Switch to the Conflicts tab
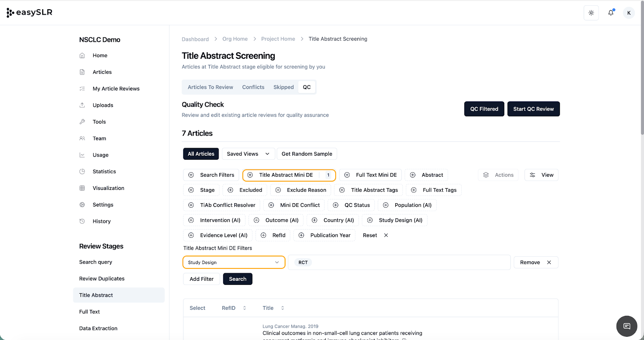This screenshot has height=340, width=644. click(x=253, y=87)
